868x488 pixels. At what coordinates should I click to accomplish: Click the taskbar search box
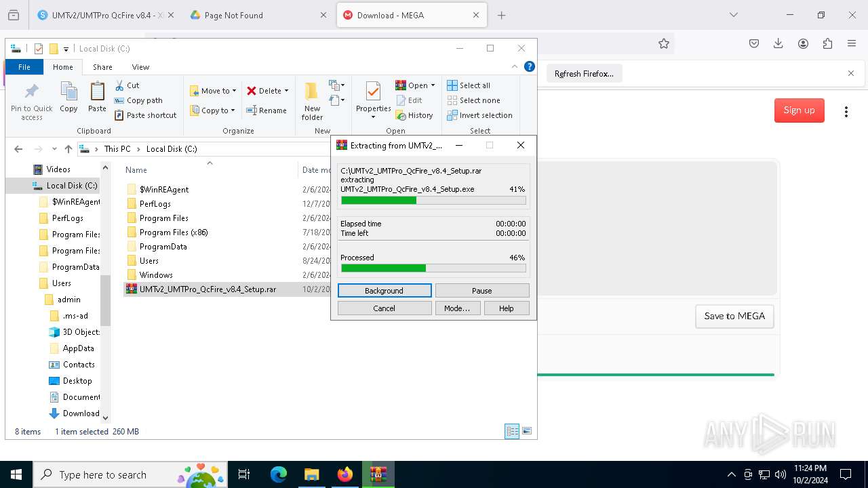tap(132, 474)
